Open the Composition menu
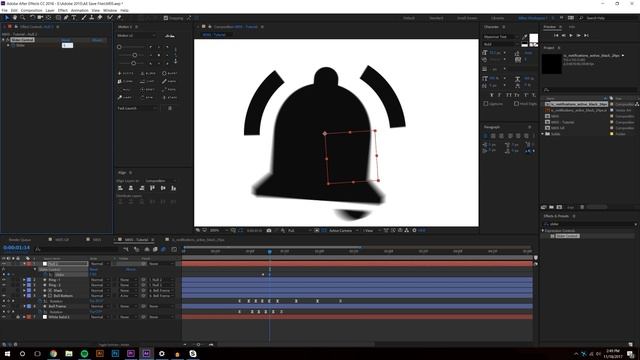Viewport: 640px width, 360px height. click(x=31, y=10)
